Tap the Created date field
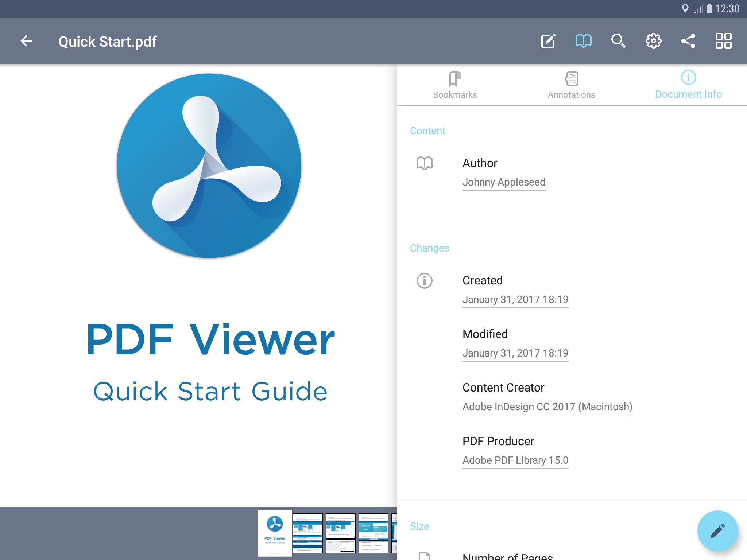Screen dimensions: 747x560 (515, 299)
